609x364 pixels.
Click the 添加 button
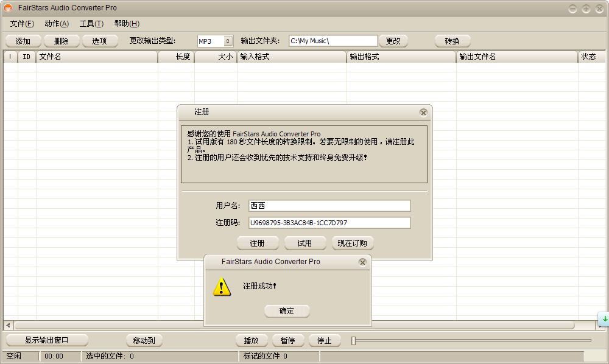pos(23,41)
